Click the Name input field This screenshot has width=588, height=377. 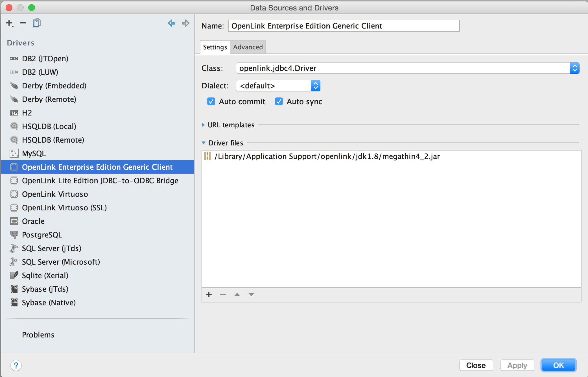[x=344, y=26]
